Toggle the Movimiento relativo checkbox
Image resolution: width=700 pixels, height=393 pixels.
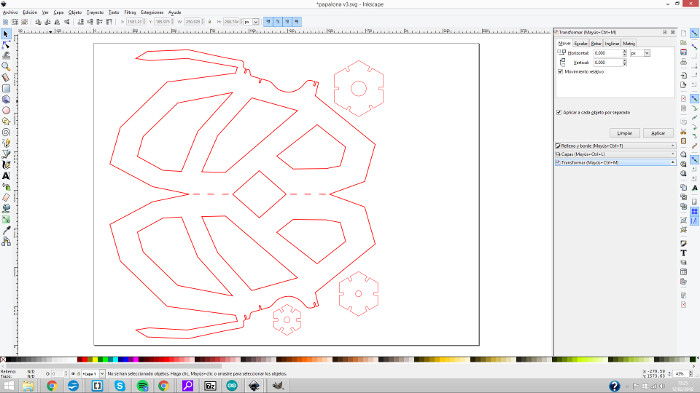tap(560, 71)
